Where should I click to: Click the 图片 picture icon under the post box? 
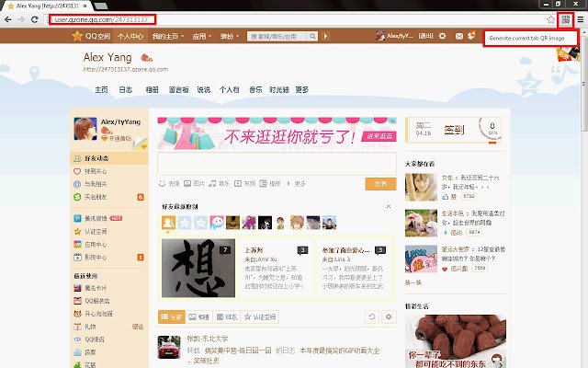pos(187,184)
